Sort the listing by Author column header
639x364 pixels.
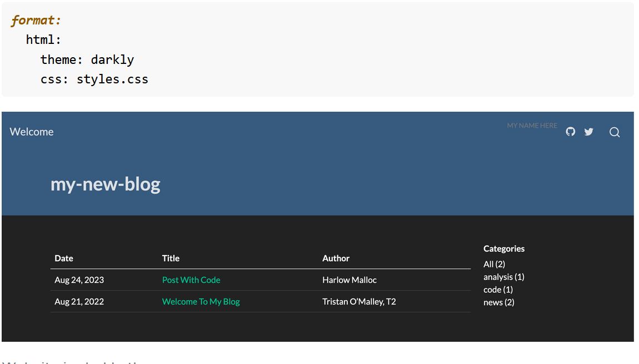pos(336,258)
